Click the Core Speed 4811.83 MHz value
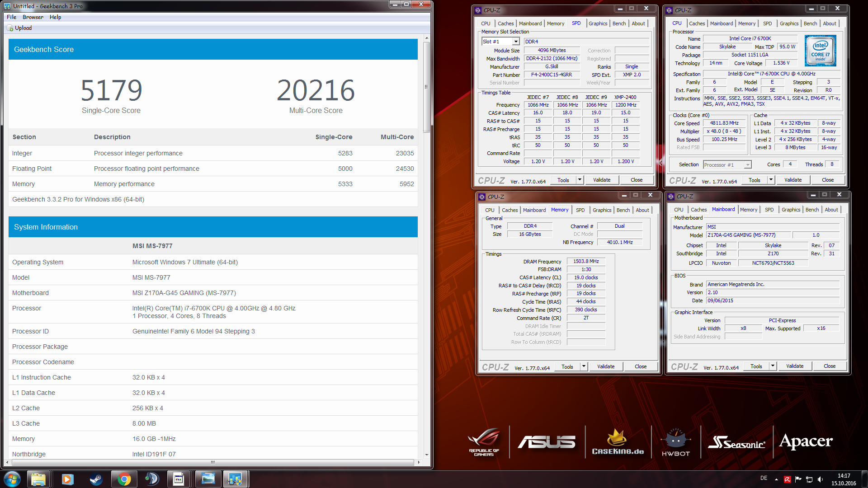 [x=724, y=123]
